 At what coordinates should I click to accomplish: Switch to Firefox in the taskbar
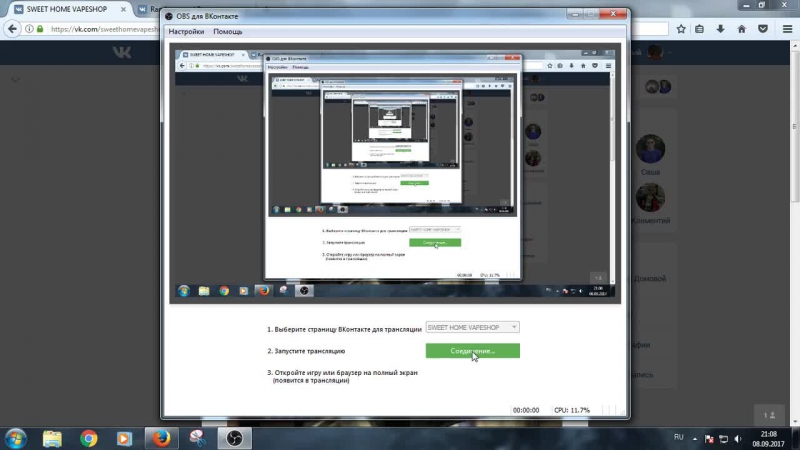click(x=160, y=438)
